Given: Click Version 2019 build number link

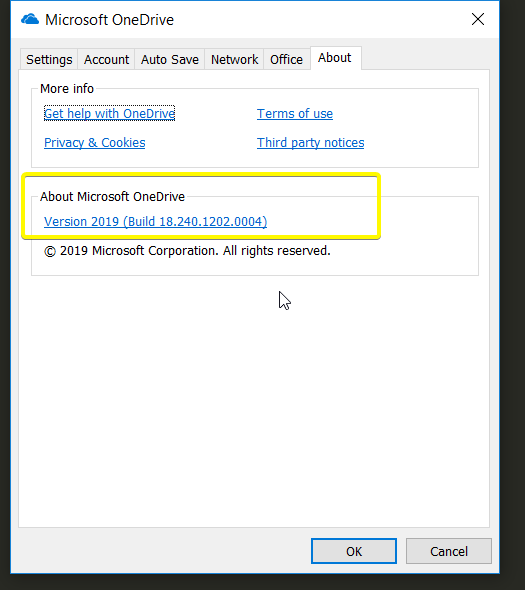Looking at the screenshot, I should click(155, 221).
